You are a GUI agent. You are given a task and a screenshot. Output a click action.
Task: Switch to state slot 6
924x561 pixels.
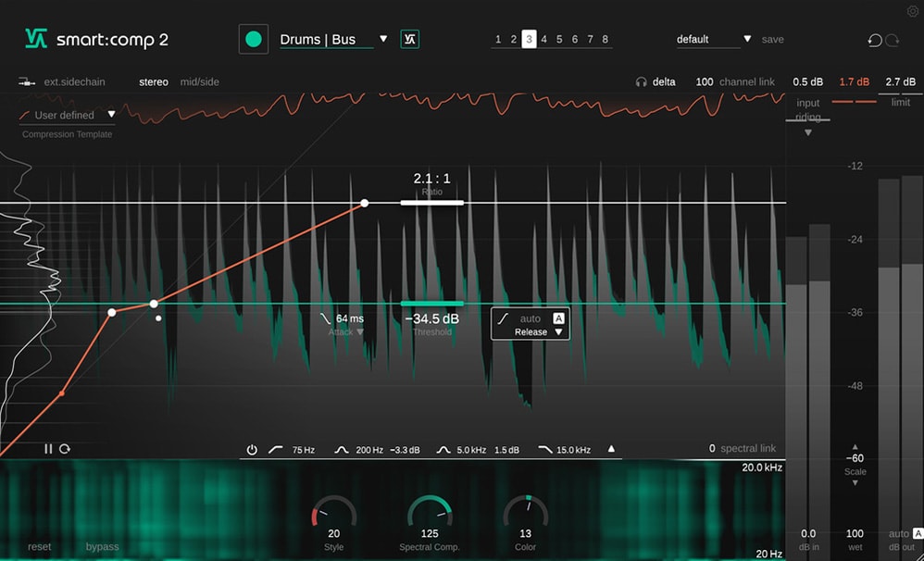(575, 40)
